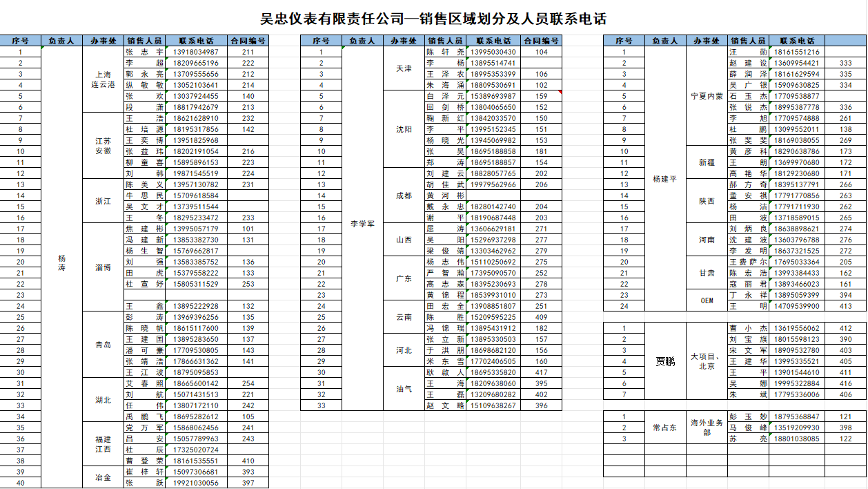Select the 贾鹏 manager cell
Screen dimensions: 868x489
(x=665, y=361)
